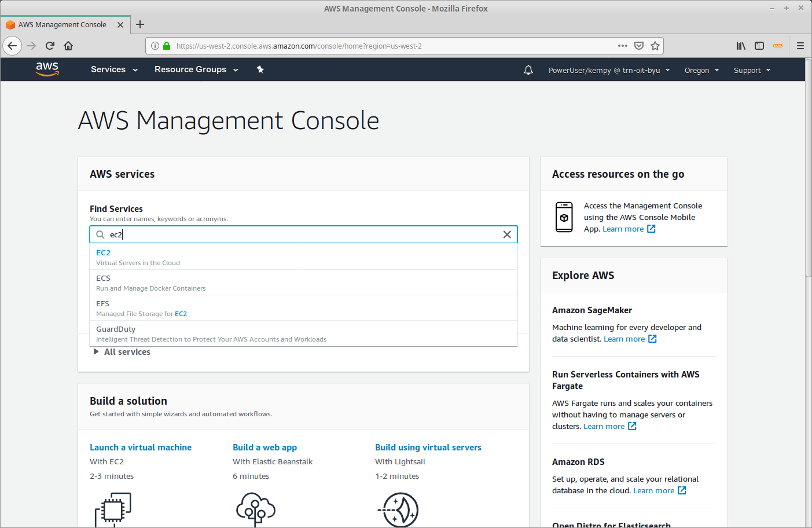Select GuardDuty from the search suggestions
Image resolution: width=812 pixels, height=528 pixels.
[303, 333]
